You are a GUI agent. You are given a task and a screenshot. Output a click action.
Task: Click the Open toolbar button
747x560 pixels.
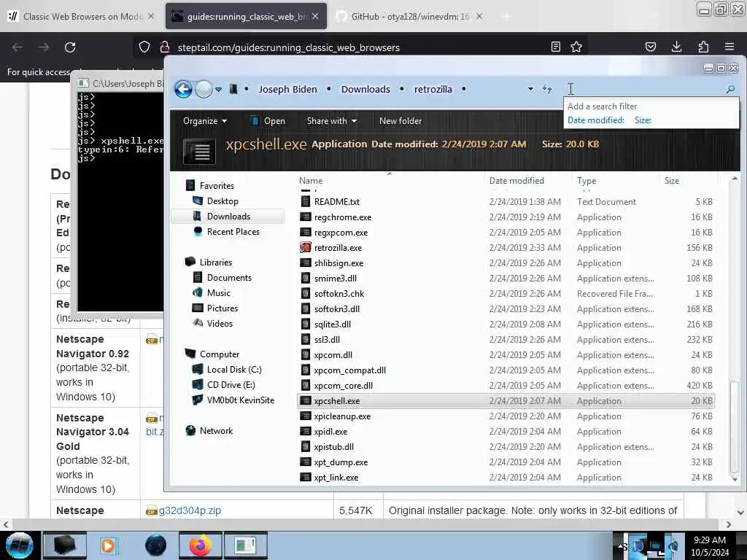pyautogui.click(x=268, y=121)
